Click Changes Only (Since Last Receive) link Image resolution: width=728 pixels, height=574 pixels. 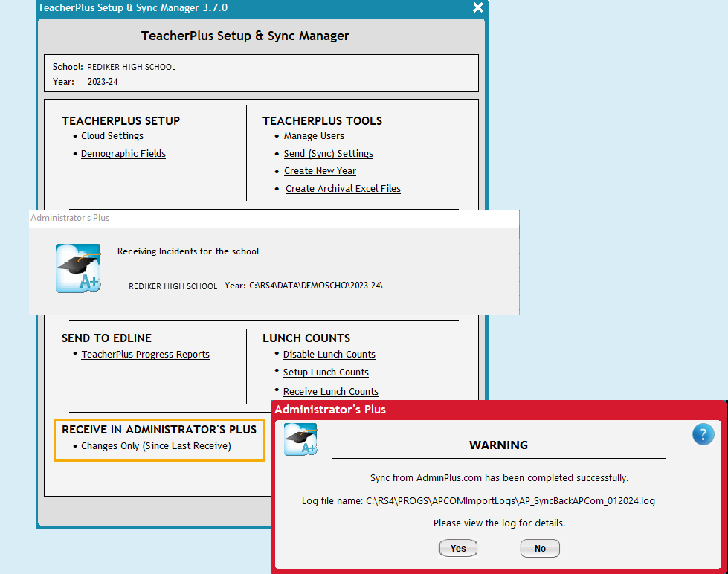tap(156, 445)
